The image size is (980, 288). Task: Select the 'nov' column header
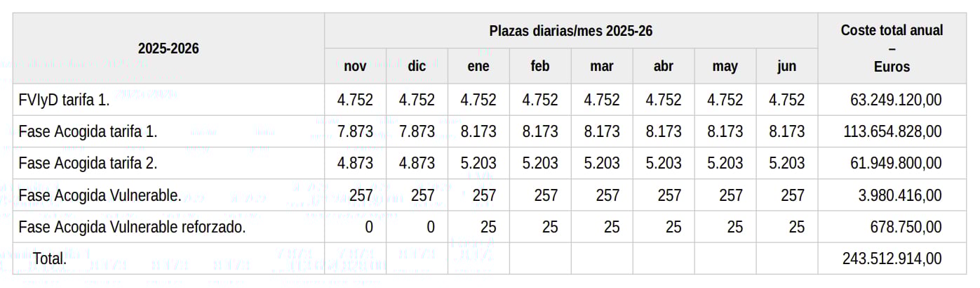pyautogui.click(x=355, y=67)
